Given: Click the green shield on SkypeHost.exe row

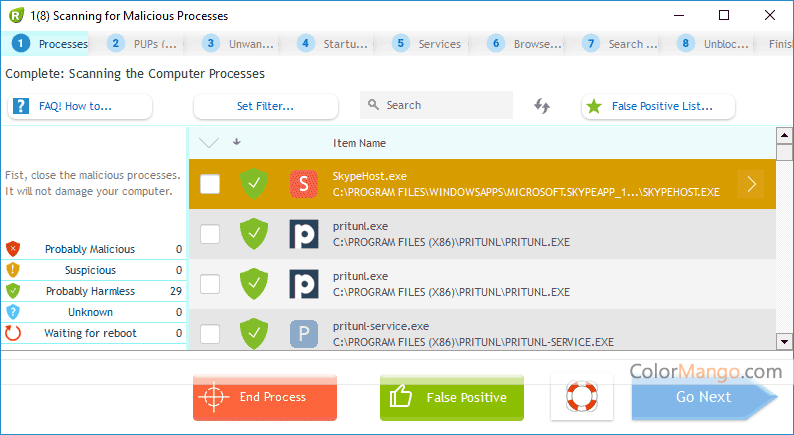Looking at the screenshot, I should [x=255, y=184].
